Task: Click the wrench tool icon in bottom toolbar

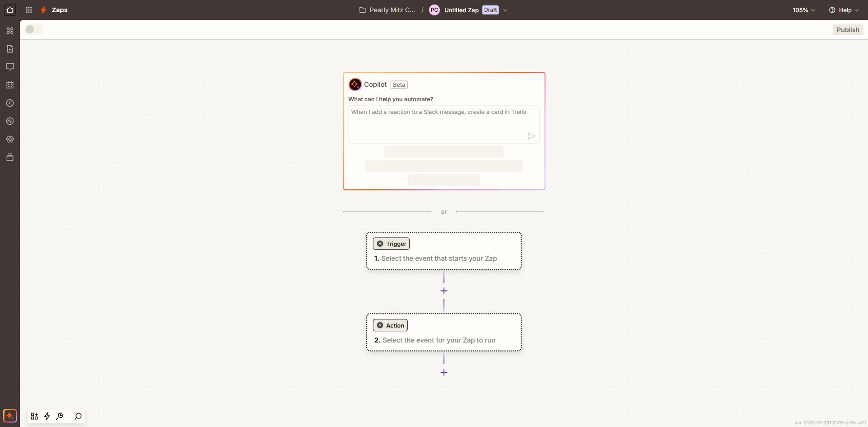Action: pyautogui.click(x=60, y=416)
